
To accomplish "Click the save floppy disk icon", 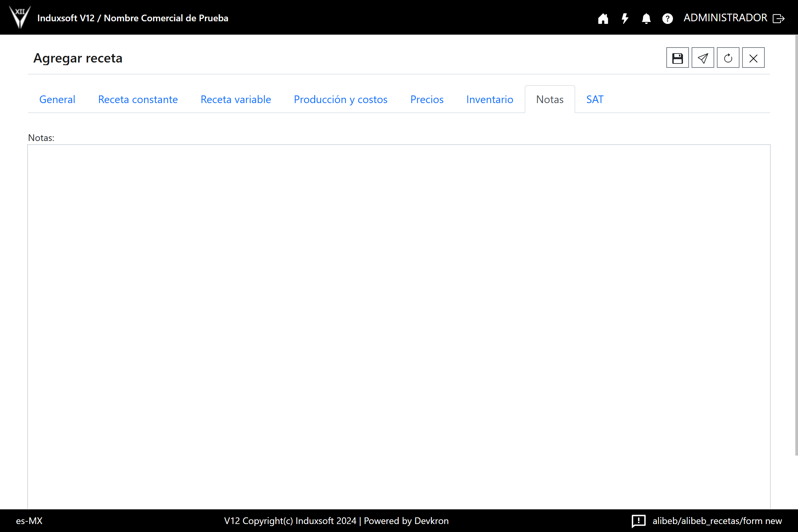I will click(677, 58).
